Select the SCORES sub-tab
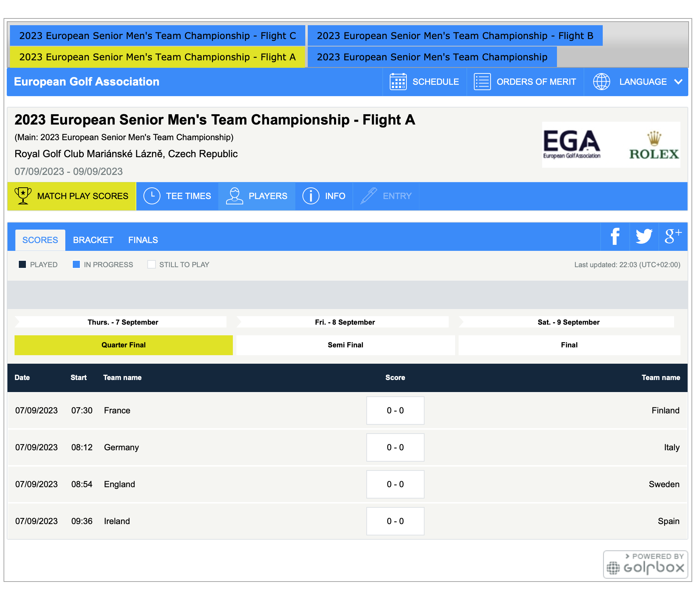The height and width of the screenshot is (611, 700). (x=40, y=240)
